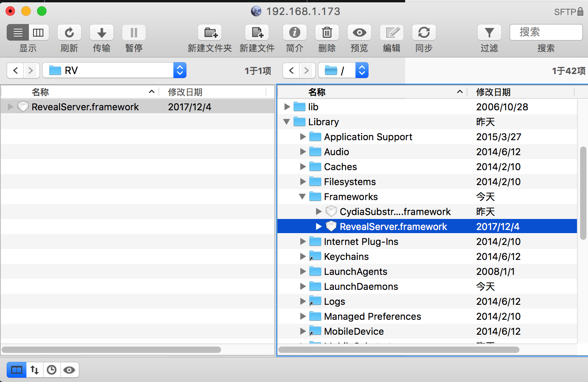The height and width of the screenshot is (382, 588).
Task: Select the Keychains alias folder icon
Action: pos(315,256)
